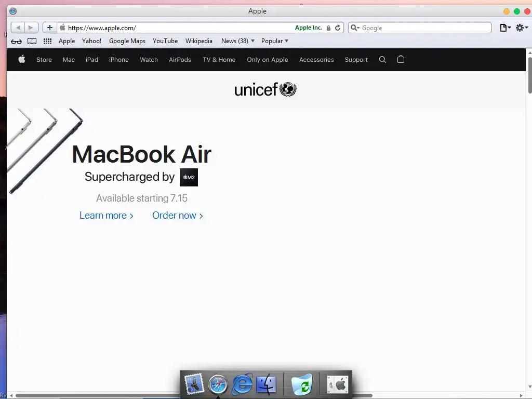This screenshot has height=399, width=532.
Task: Open the recycle bin in dock
Action: click(302, 385)
